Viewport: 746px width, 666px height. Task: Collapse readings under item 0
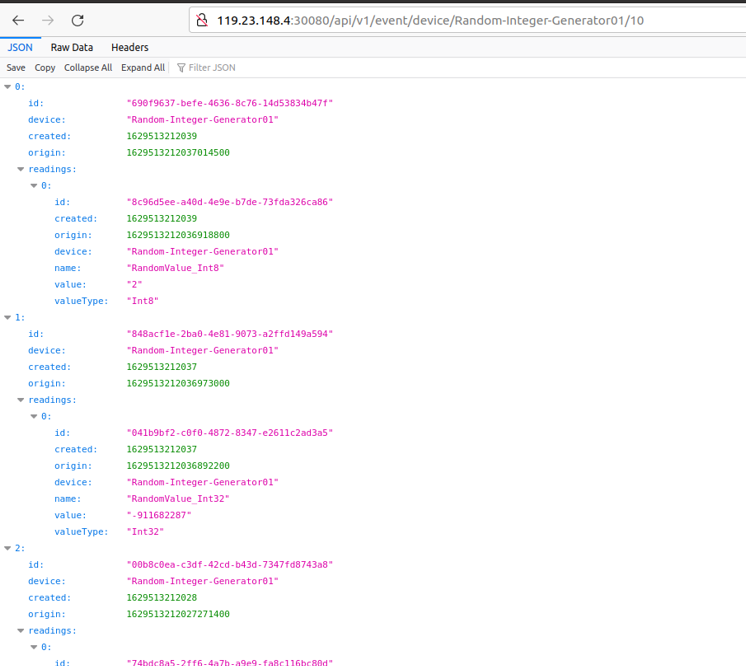(20, 169)
